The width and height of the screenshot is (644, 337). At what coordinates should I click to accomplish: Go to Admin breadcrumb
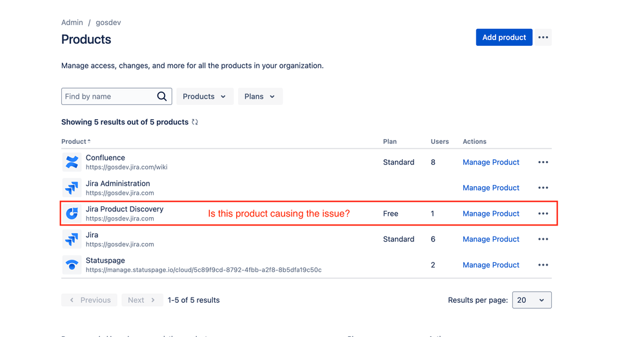pyautogui.click(x=72, y=23)
